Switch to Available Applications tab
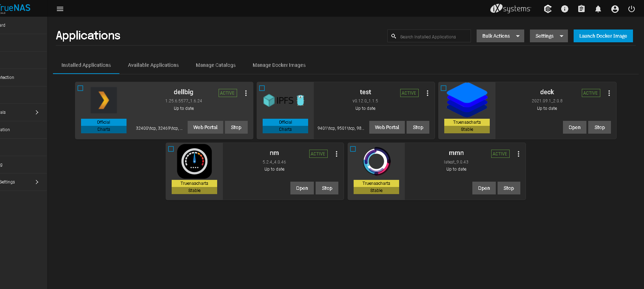 (153, 65)
